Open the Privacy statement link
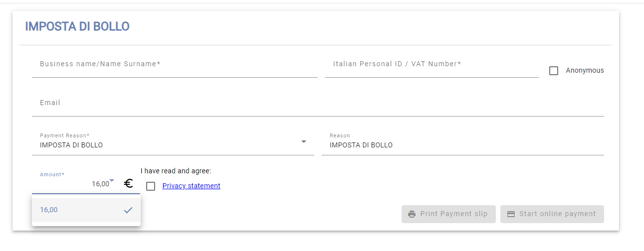Image resolution: width=644 pixels, height=251 pixels. tap(191, 186)
